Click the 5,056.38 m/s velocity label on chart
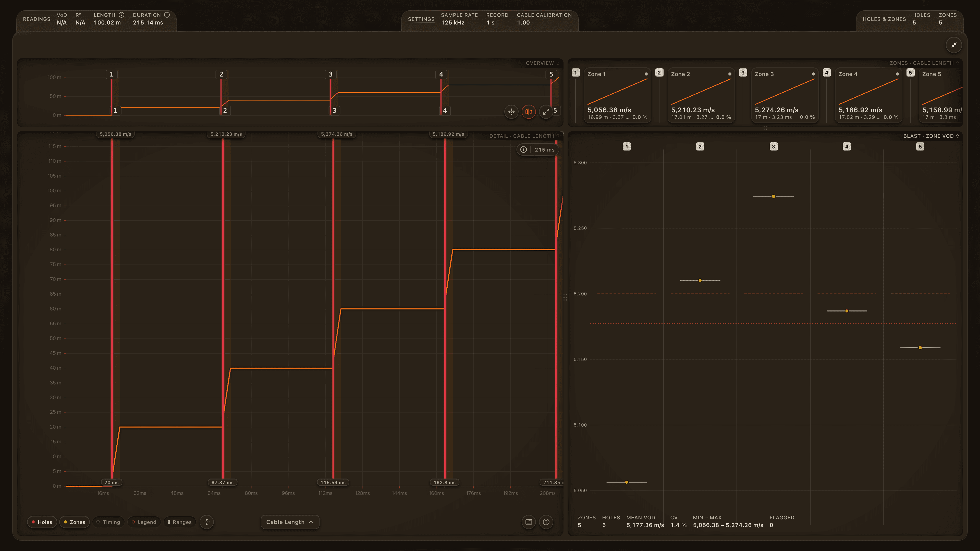 click(x=115, y=134)
